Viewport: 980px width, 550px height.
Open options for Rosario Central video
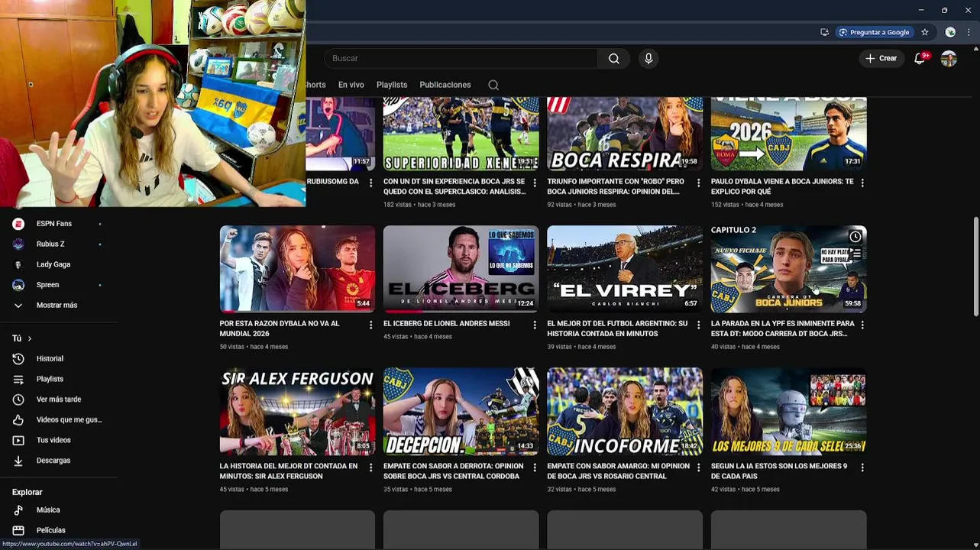tap(698, 467)
